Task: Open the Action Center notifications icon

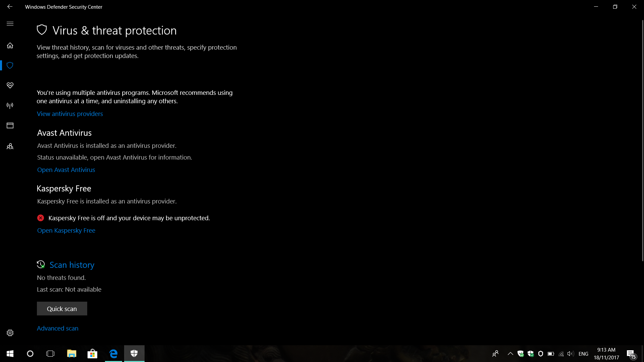Action: pos(631,354)
